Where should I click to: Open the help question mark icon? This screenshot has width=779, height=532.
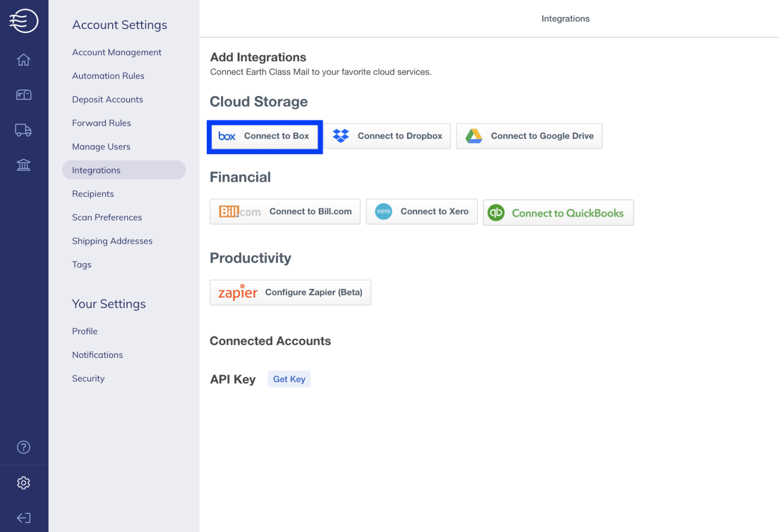[23, 447]
